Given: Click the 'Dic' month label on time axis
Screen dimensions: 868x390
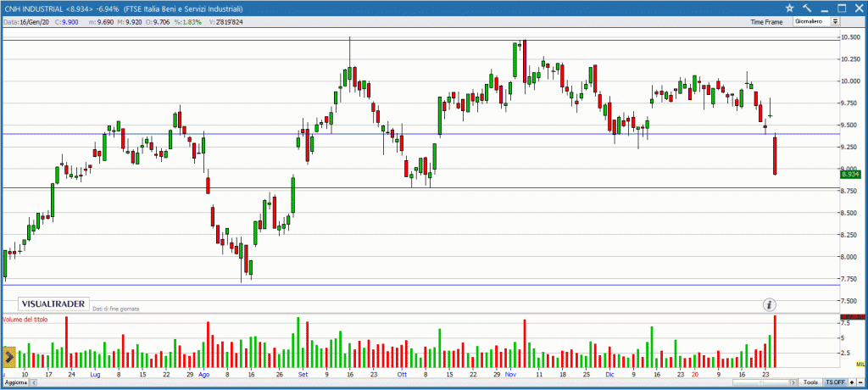Looking at the screenshot, I should [609, 374].
